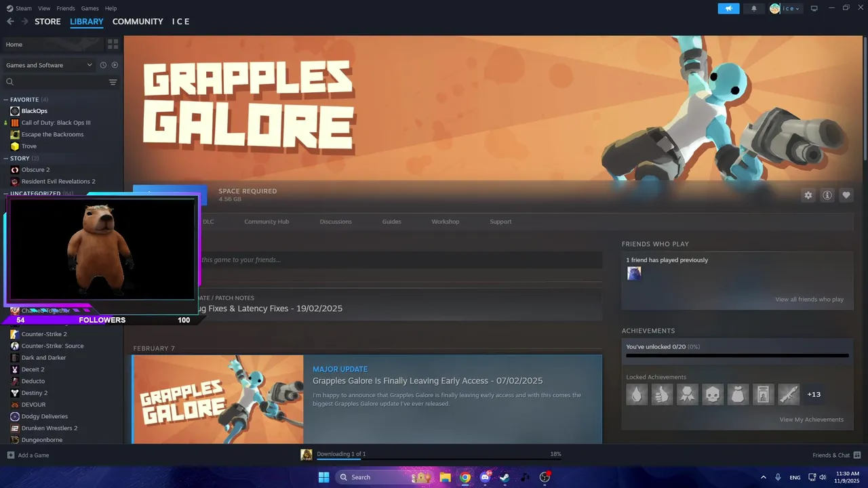Screen dimensions: 868x488
Task: Switch to Big Picture mode monitor icon
Action: (814, 9)
